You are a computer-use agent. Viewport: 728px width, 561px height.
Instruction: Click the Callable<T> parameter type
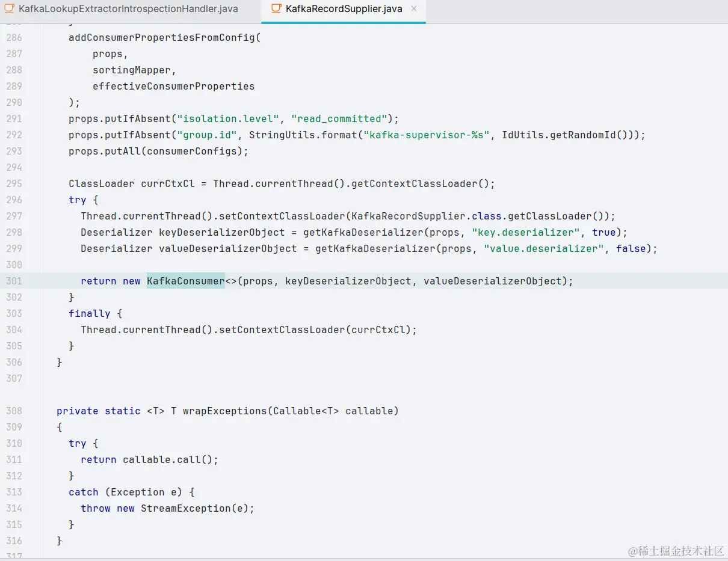(306, 411)
